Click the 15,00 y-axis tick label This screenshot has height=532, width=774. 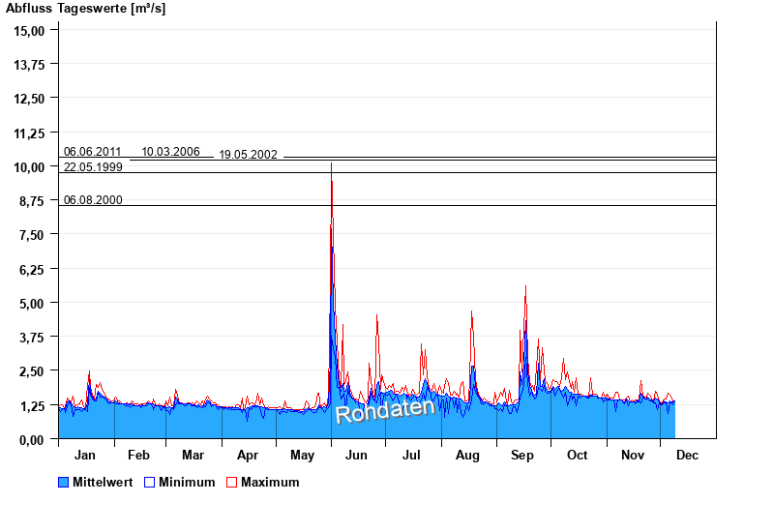[x=30, y=30]
